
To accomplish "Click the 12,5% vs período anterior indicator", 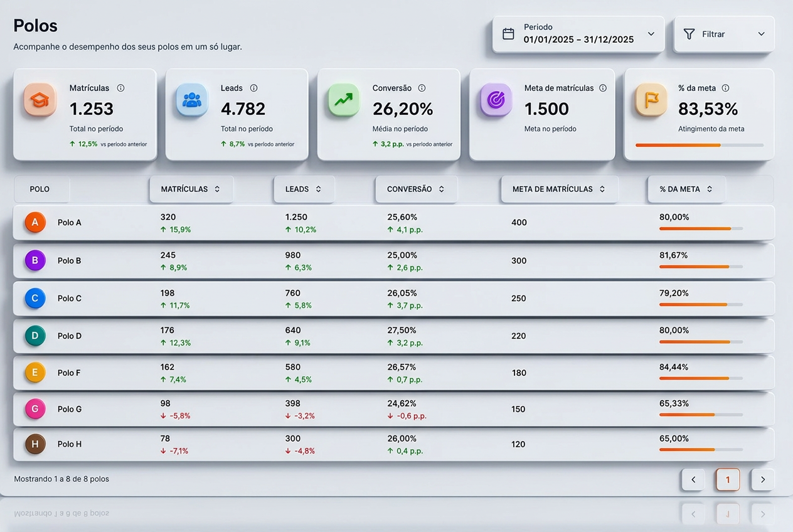I will click(x=109, y=144).
